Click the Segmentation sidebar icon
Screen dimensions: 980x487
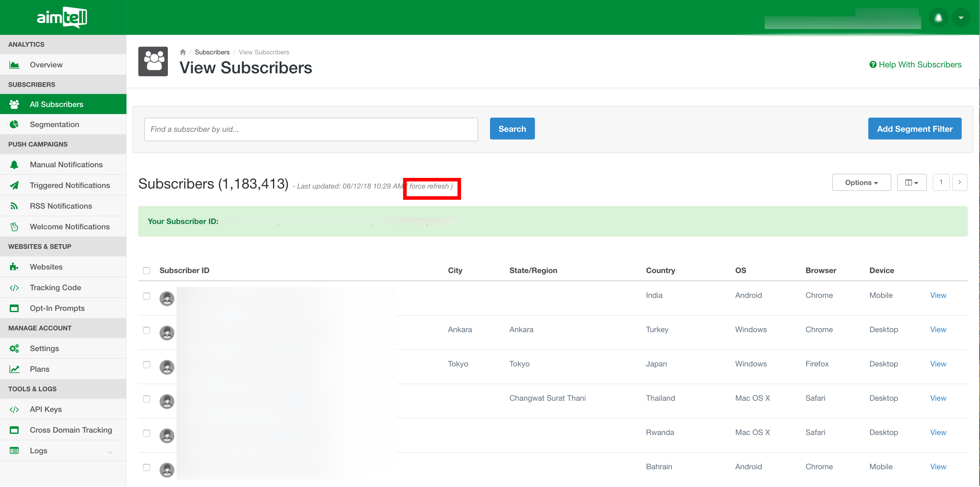16,124
